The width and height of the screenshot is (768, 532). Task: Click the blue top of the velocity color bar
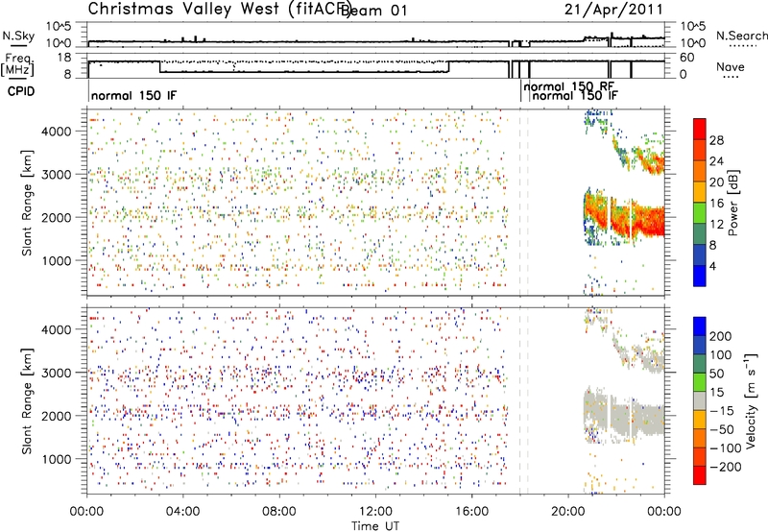point(700,326)
